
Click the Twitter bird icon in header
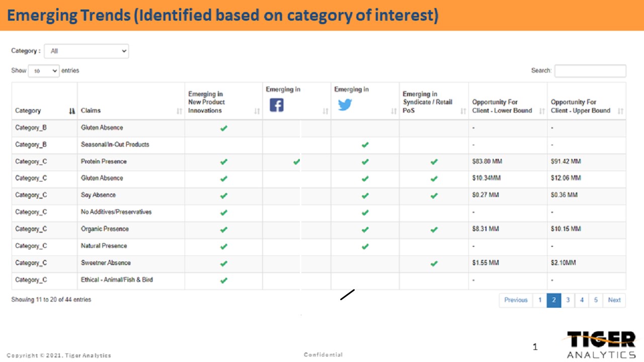[x=345, y=105]
